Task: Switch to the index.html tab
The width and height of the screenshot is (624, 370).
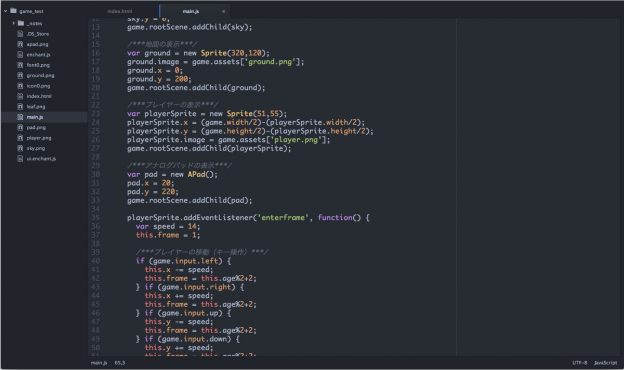Action: tap(120, 11)
